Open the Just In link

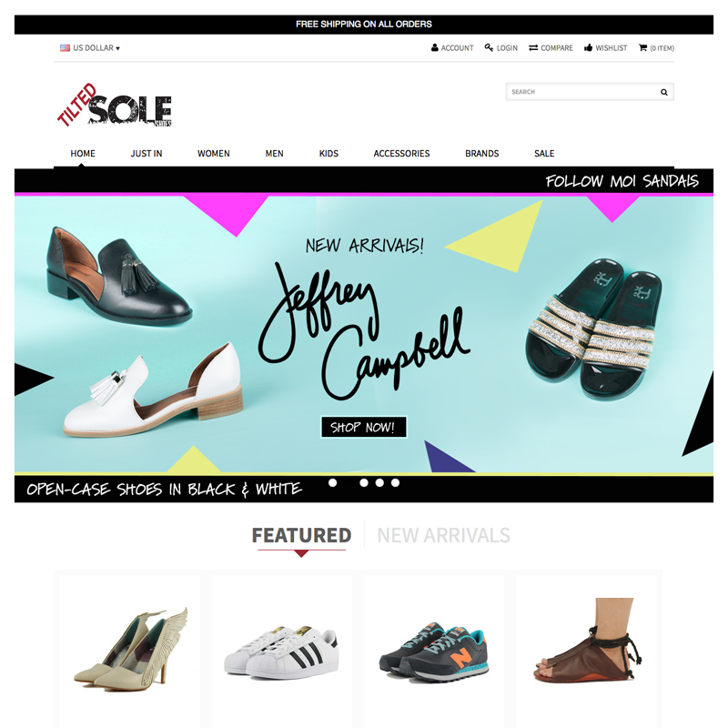click(147, 153)
